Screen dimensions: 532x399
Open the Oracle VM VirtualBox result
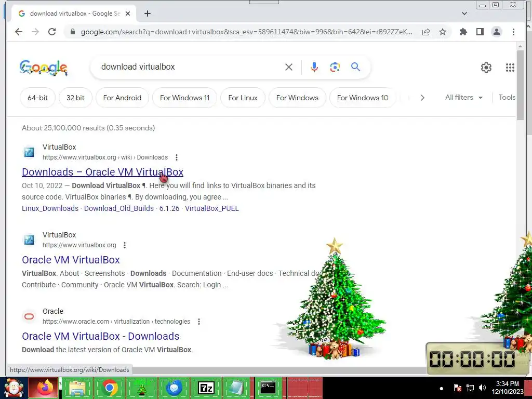(x=71, y=260)
